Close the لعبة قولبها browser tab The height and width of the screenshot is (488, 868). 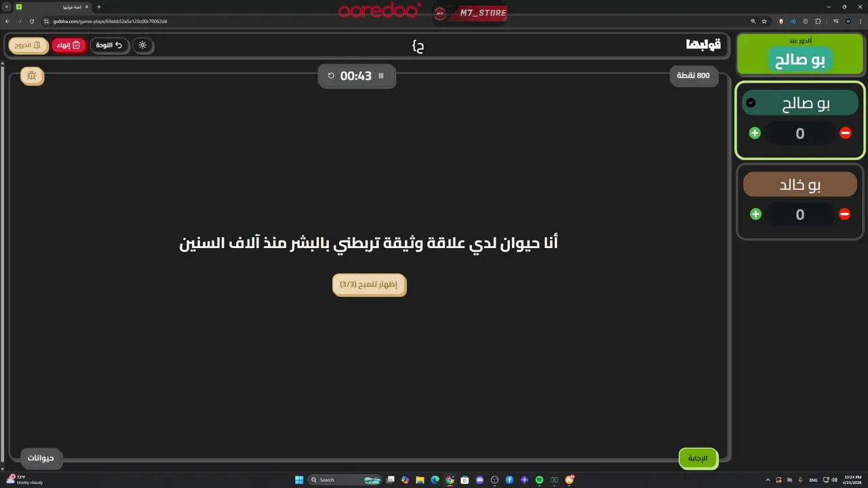click(86, 7)
